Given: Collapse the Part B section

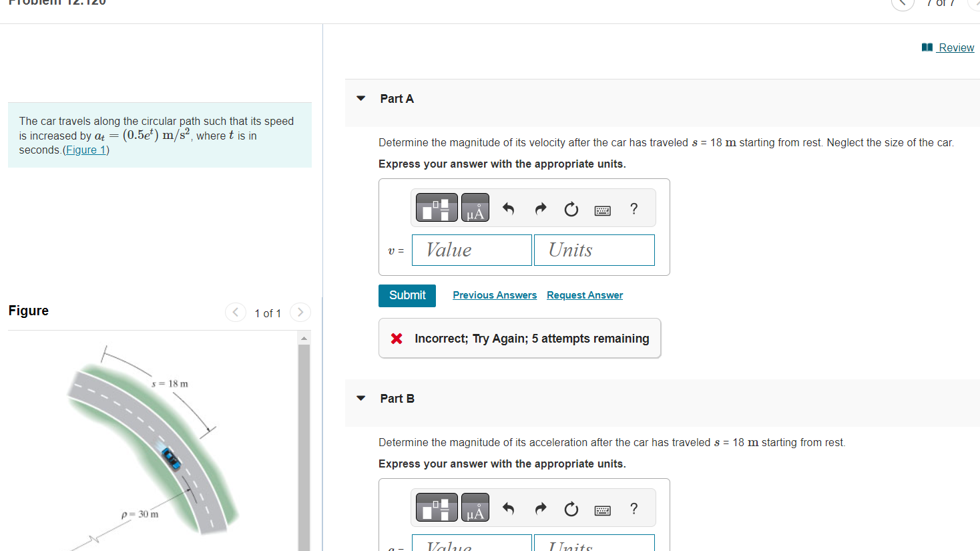Looking at the screenshot, I should [x=360, y=397].
